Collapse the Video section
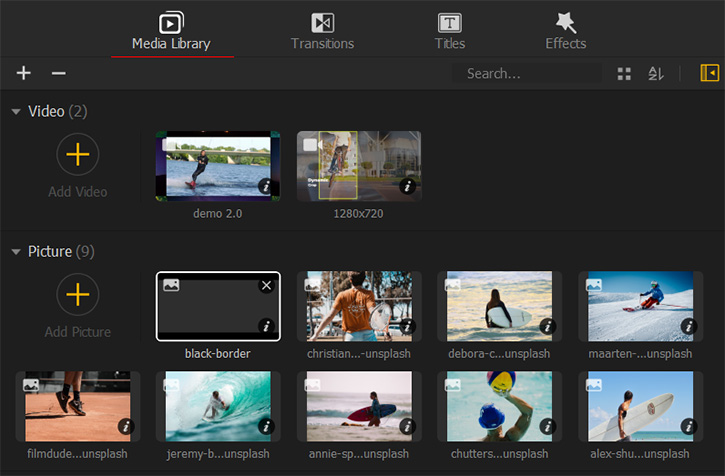The width and height of the screenshot is (725, 476). [16, 111]
